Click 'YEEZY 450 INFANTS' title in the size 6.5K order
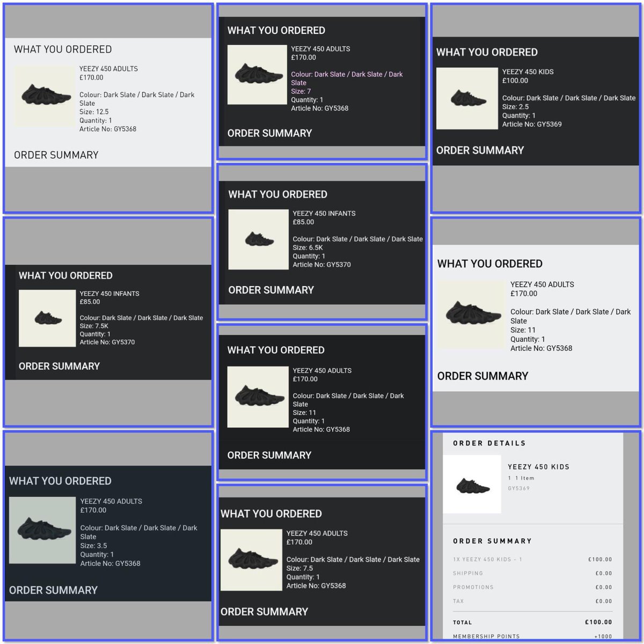This screenshot has height=644, width=644. point(324,214)
